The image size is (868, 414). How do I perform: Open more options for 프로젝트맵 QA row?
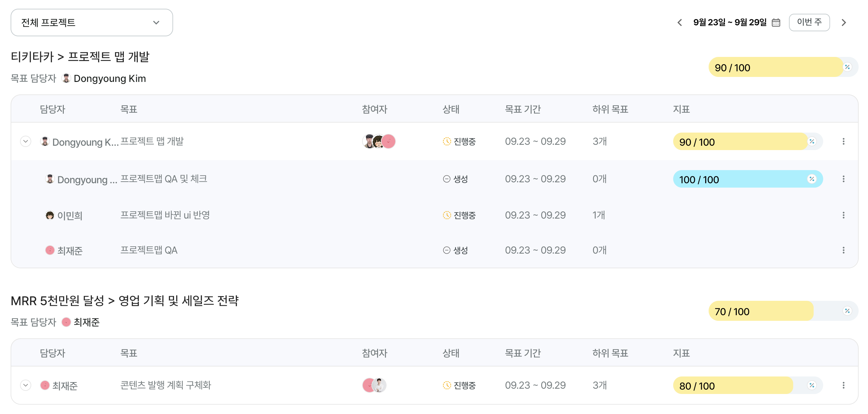pos(843,250)
